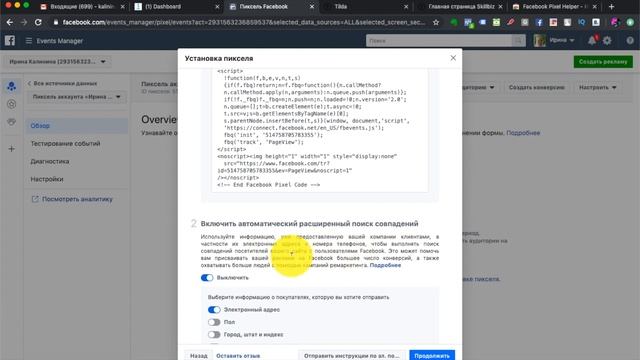640x360 pixels.
Task: Click the help question mark icon
Action: [x=630, y=40]
